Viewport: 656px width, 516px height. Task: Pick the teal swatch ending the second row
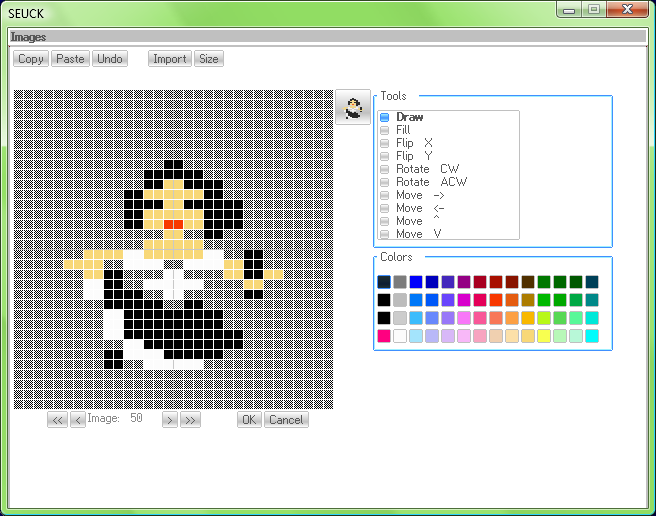592,300
